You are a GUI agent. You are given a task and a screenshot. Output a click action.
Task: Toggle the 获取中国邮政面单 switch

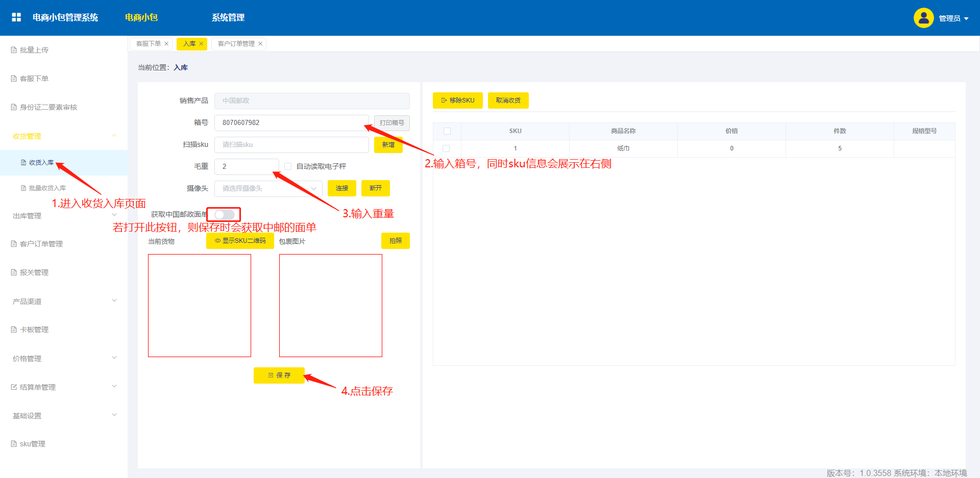click(x=225, y=214)
